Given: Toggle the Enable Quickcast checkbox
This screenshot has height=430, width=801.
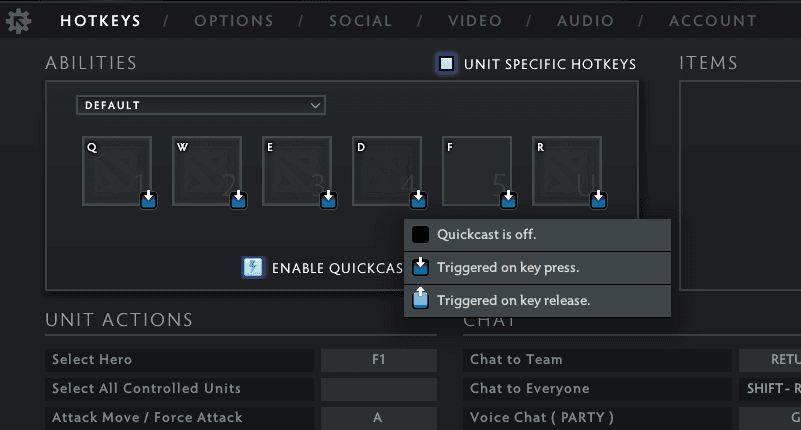Looking at the screenshot, I should 253,268.
